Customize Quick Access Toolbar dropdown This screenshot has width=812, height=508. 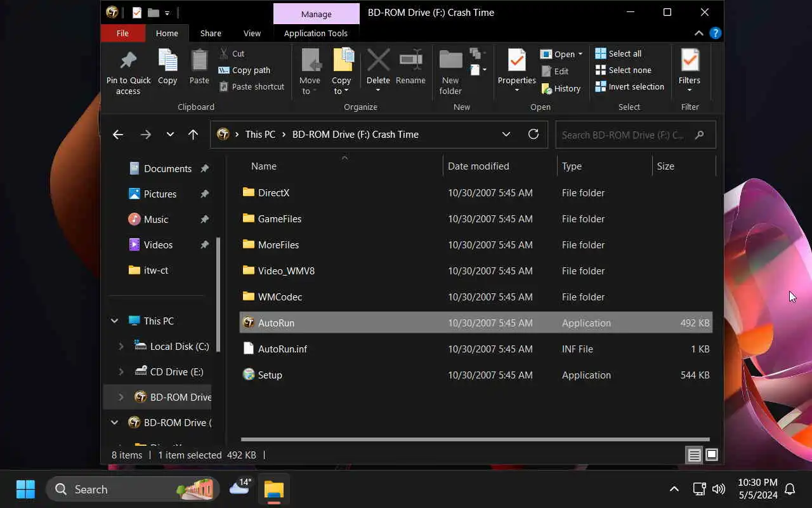click(167, 13)
